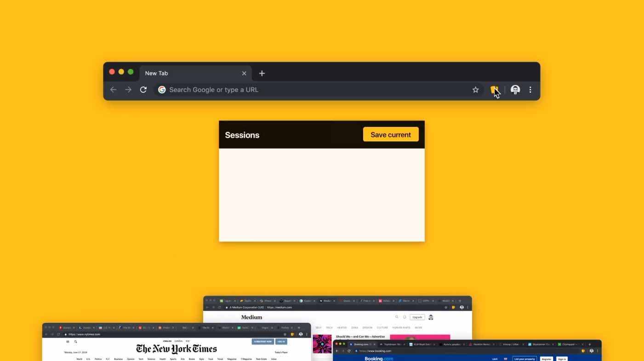The image size is (644, 361).
Task: Click the Save current button
Action: pyautogui.click(x=391, y=135)
